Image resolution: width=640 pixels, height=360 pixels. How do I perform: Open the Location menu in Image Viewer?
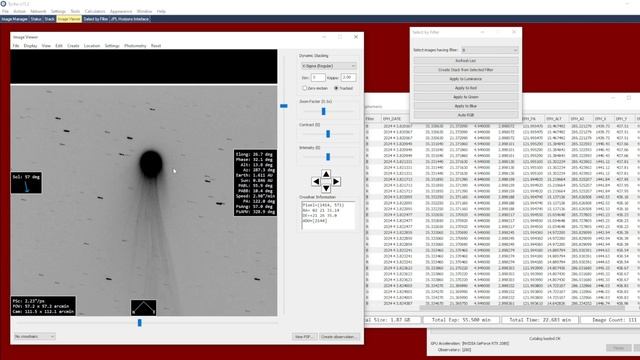(x=92, y=46)
